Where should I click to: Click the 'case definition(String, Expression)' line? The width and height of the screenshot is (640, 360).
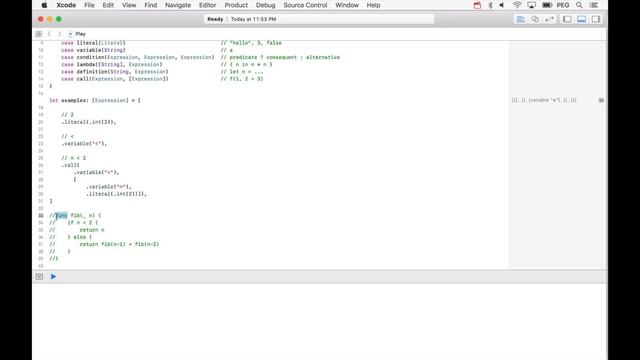(115, 72)
